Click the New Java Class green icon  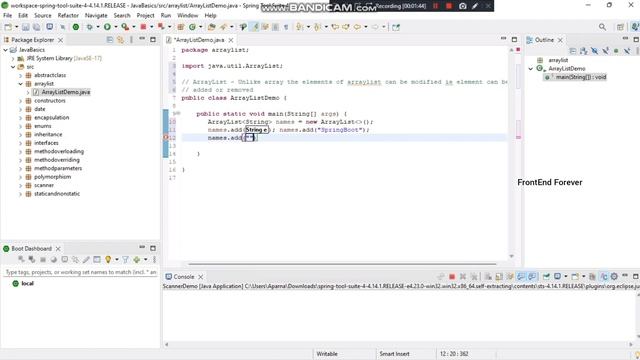(x=192, y=27)
